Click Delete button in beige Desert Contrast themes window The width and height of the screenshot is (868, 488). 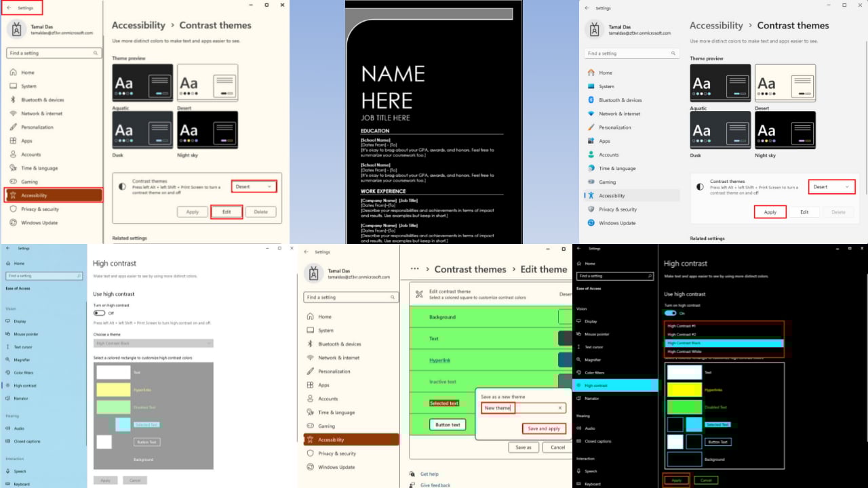coord(261,212)
